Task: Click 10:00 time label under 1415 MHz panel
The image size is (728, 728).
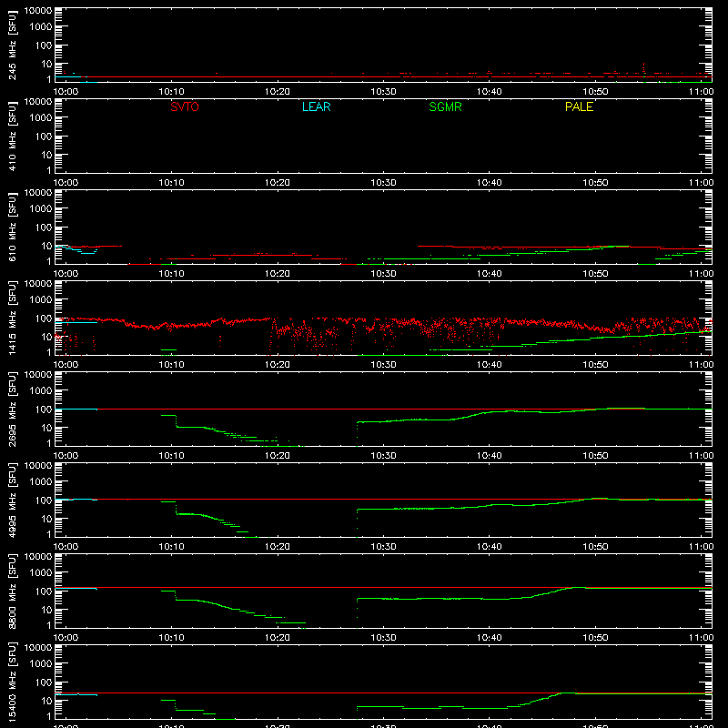Action: 66,365
